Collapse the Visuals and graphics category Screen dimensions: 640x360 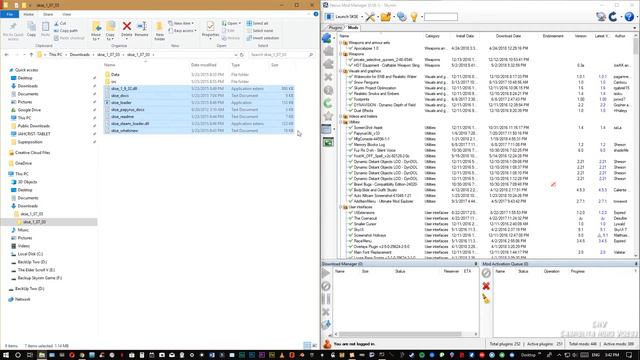(x=340, y=71)
